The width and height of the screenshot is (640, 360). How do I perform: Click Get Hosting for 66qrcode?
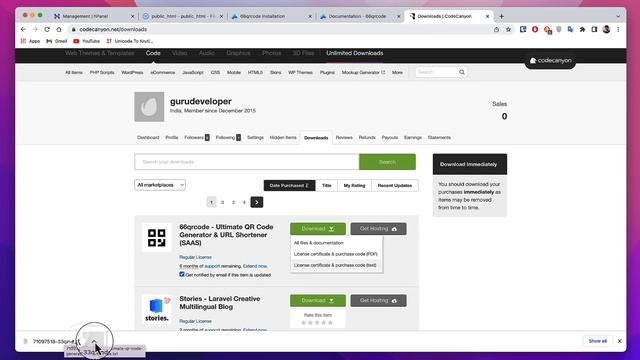click(378, 229)
